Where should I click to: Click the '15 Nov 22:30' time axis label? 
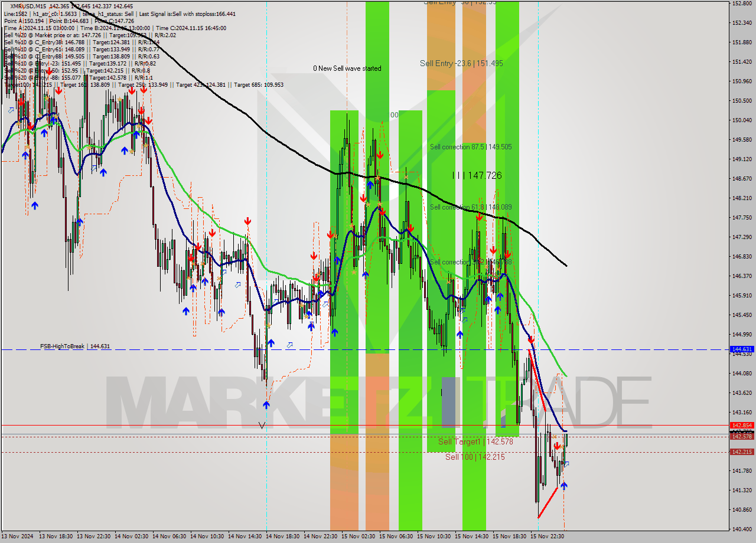(547, 537)
